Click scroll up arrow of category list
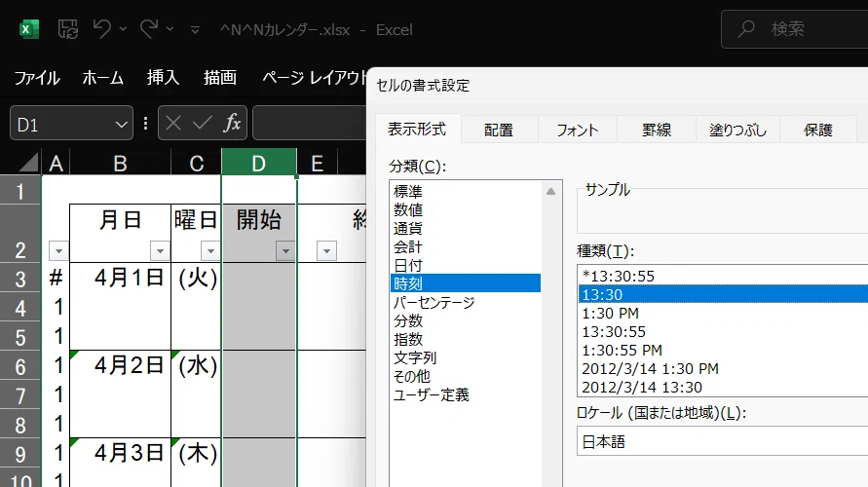The width and height of the screenshot is (868, 487). [x=550, y=192]
